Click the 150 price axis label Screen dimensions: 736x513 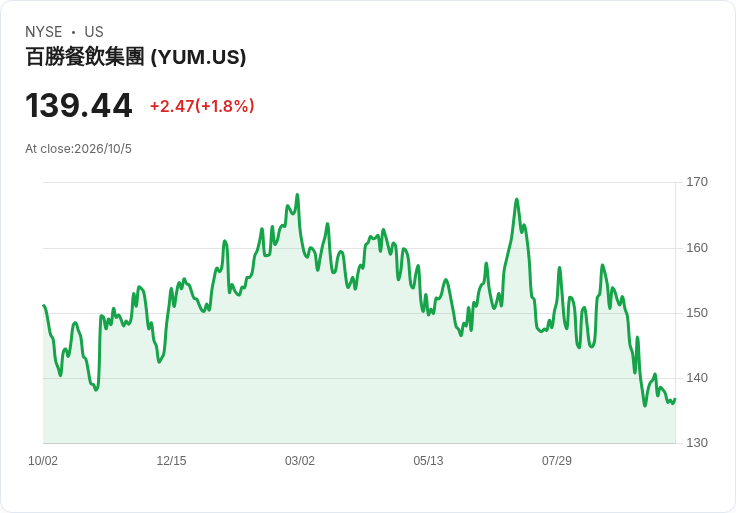point(697,313)
